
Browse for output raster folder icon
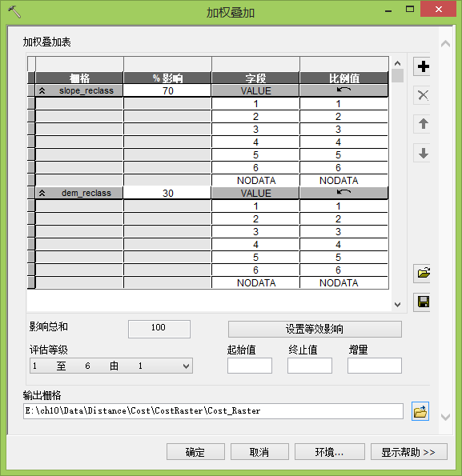[420, 411]
